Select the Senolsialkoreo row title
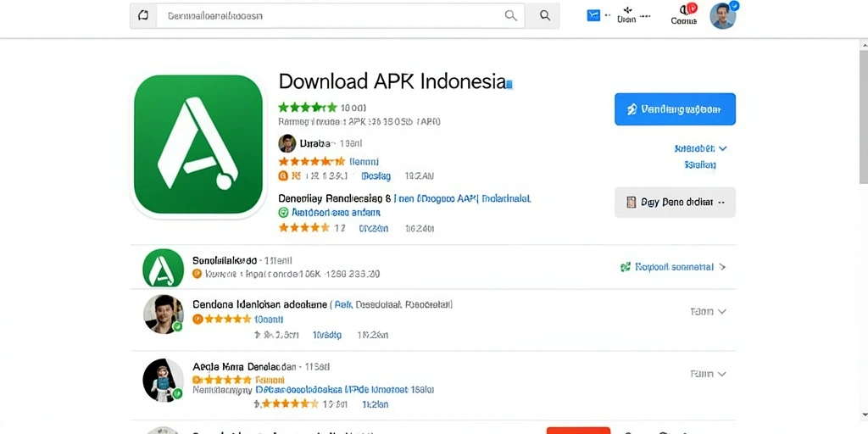The width and height of the screenshot is (868, 434). click(x=224, y=259)
